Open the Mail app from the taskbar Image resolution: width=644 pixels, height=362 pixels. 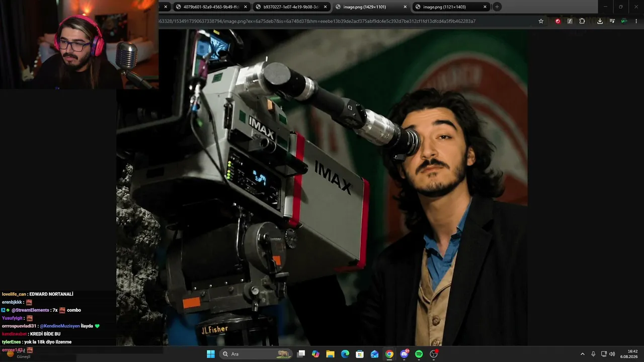[x=374, y=354]
